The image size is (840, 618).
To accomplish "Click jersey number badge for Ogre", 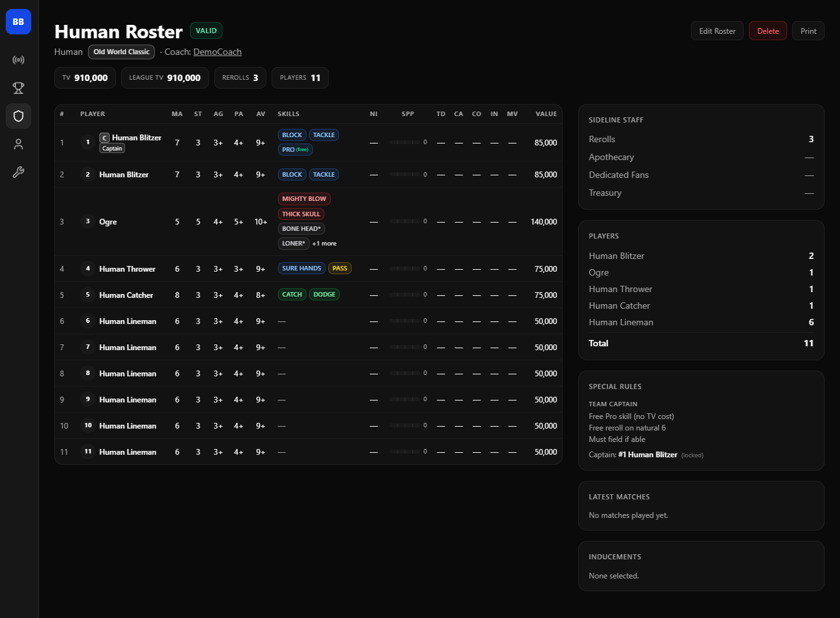I will point(88,221).
